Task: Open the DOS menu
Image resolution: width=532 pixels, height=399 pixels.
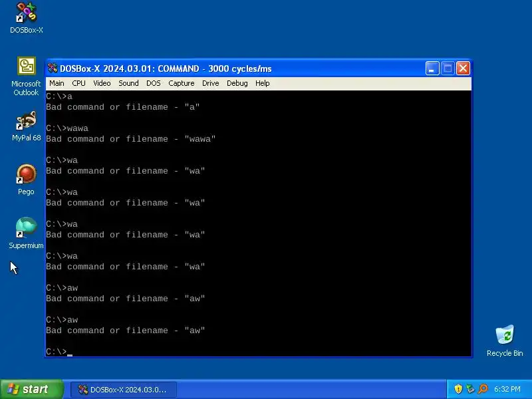Action: (154, 83)
